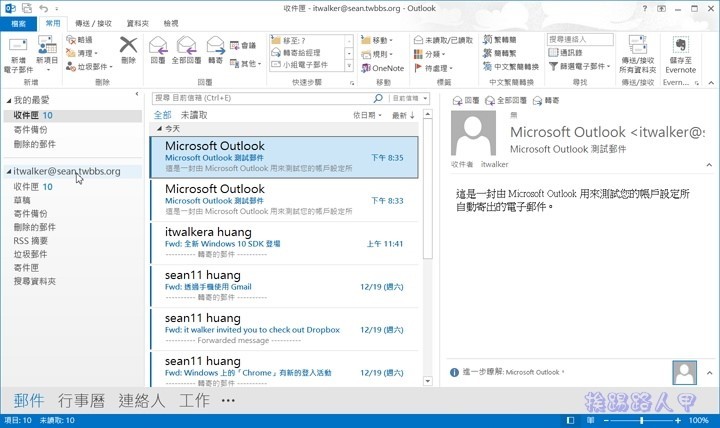
Task: Click the search magnifier icon
Action: (x=378, y=98)
